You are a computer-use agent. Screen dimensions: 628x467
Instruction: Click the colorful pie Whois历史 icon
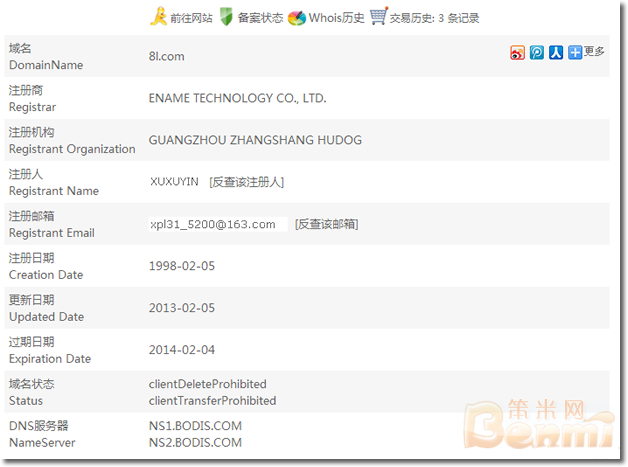click(297, 18)
